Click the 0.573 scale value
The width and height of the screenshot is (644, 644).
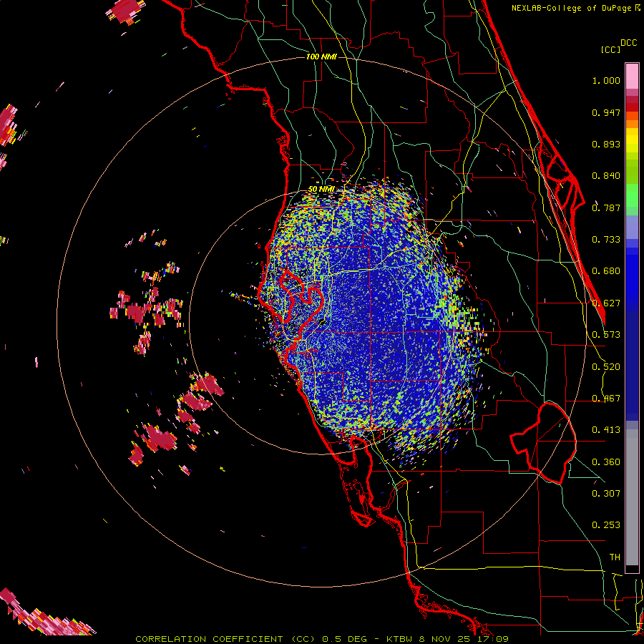[x=606, y=334]
